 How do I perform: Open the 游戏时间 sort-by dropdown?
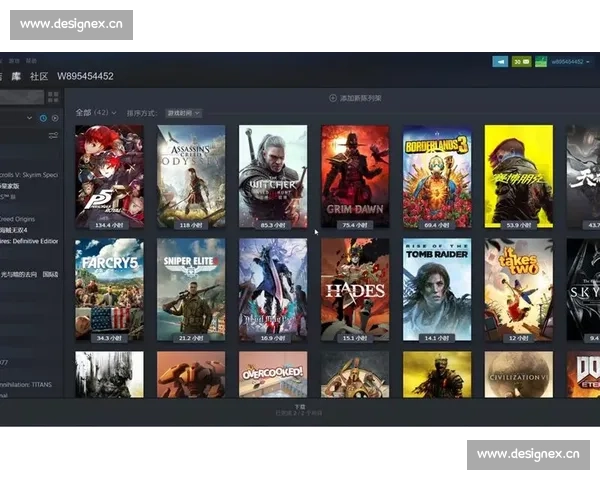(183, 113)
